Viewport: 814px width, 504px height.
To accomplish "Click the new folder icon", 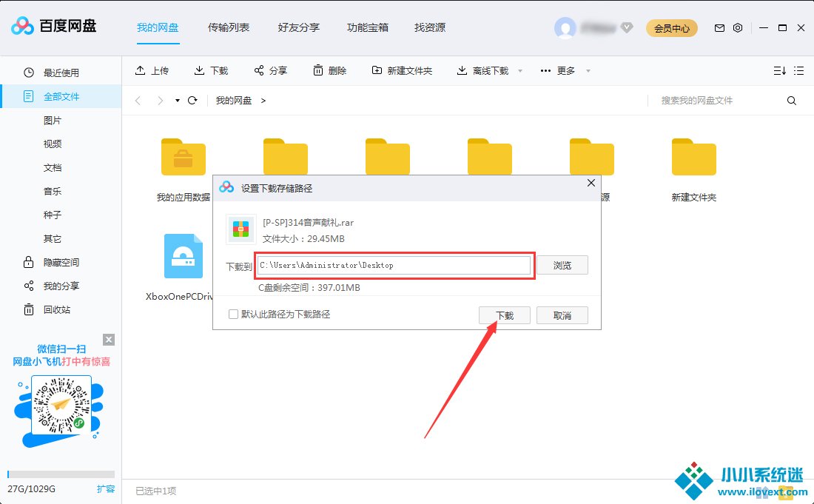I will (377, 70).
